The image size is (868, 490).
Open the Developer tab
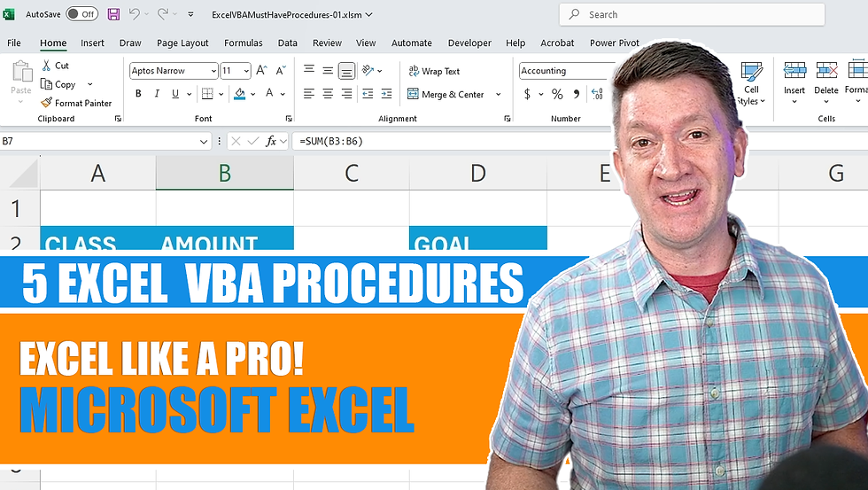(469, 43)
